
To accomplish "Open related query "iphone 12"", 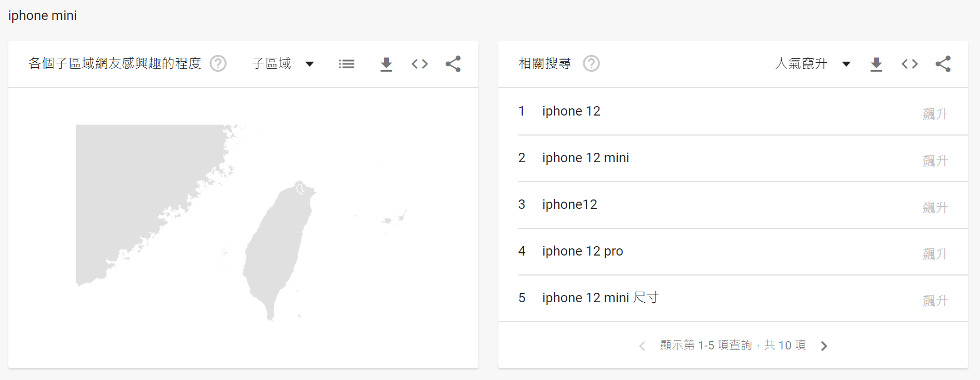I will [733, 111].
